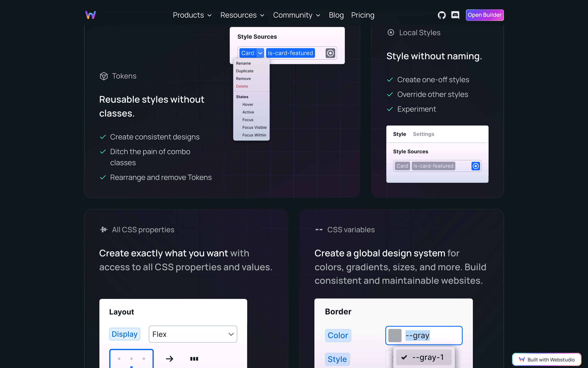Click the blue is-card-featured token chip
The image size is (588, 368).
pyautogui.click(x=290, y=53)
